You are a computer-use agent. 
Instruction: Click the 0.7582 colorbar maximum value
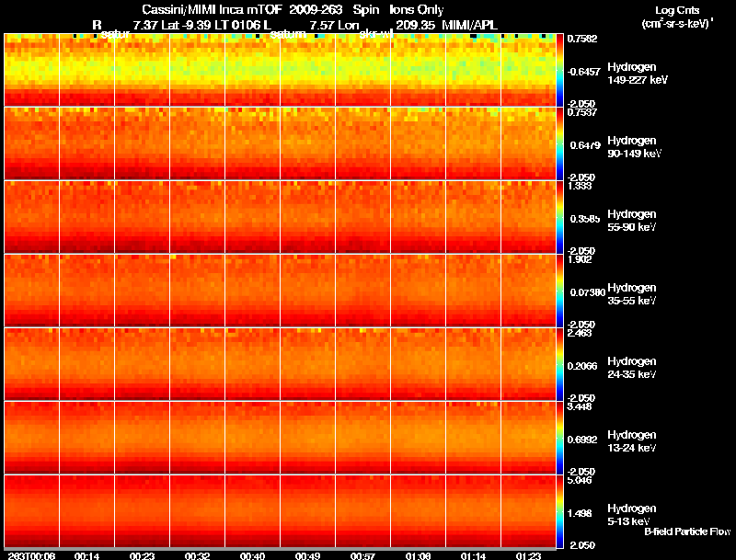(582, 39)
